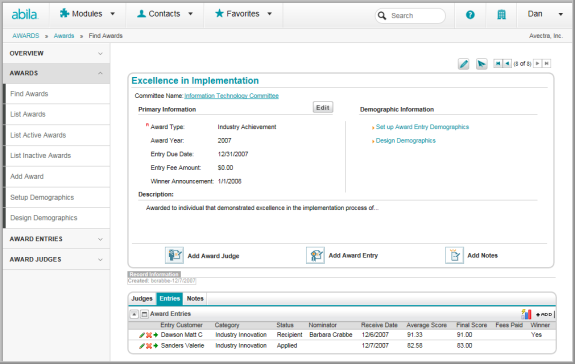Select List Active Awards in sidebar
The width and height of the screenshot is (575, 364).
(x=38, y=135)
